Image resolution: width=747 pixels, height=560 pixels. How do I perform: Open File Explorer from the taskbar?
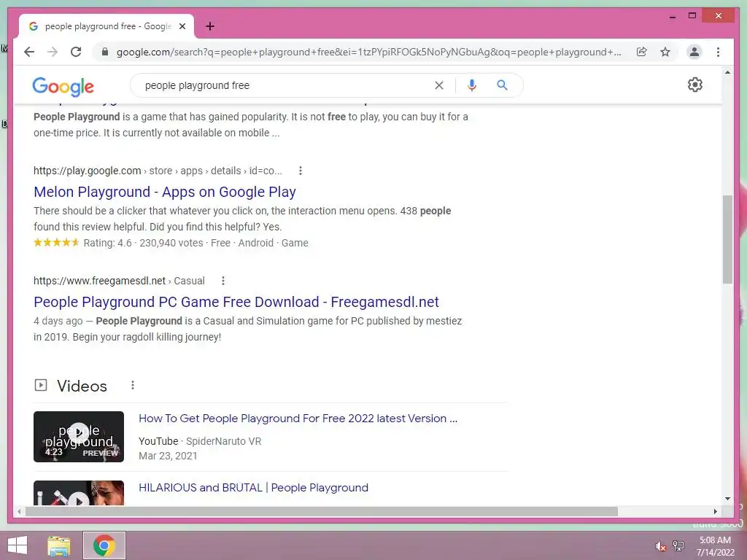pos(58,545)
